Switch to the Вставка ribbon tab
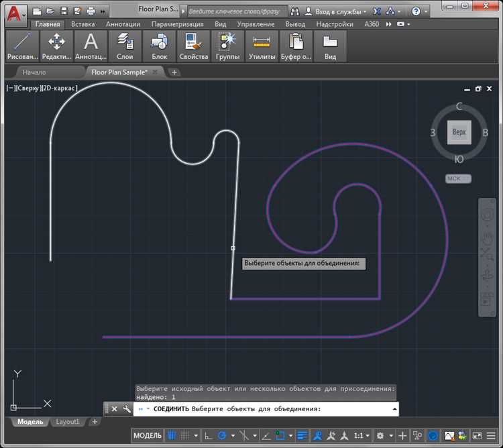 (82, 24)
